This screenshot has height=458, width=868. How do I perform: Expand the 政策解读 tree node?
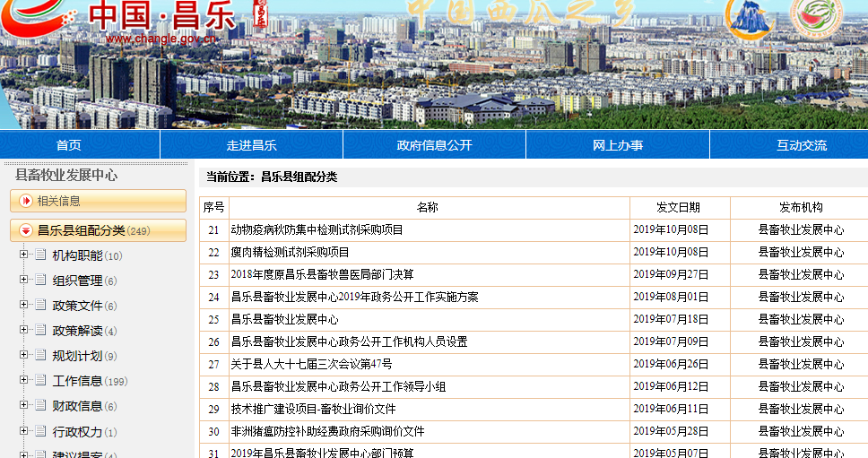point(23,331)
